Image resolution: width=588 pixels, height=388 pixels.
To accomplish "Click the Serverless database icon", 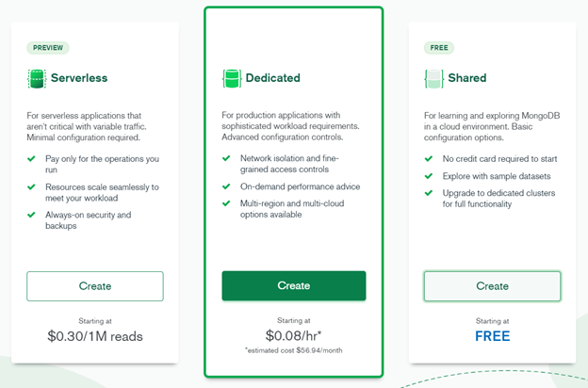I will tap(37, 78).
